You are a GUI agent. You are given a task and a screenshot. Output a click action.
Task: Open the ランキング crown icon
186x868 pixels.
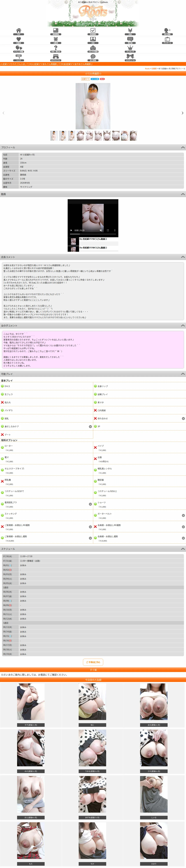click(x=130, y=49)
